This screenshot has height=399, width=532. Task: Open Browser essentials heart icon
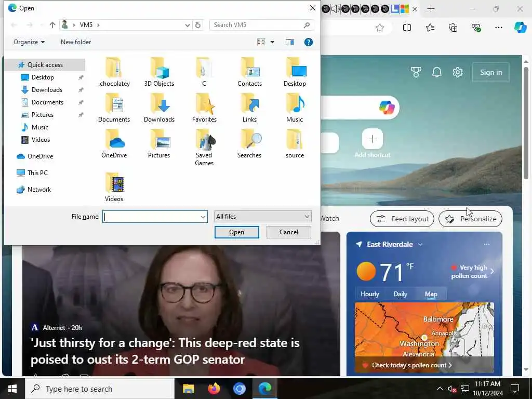(476, 28)
